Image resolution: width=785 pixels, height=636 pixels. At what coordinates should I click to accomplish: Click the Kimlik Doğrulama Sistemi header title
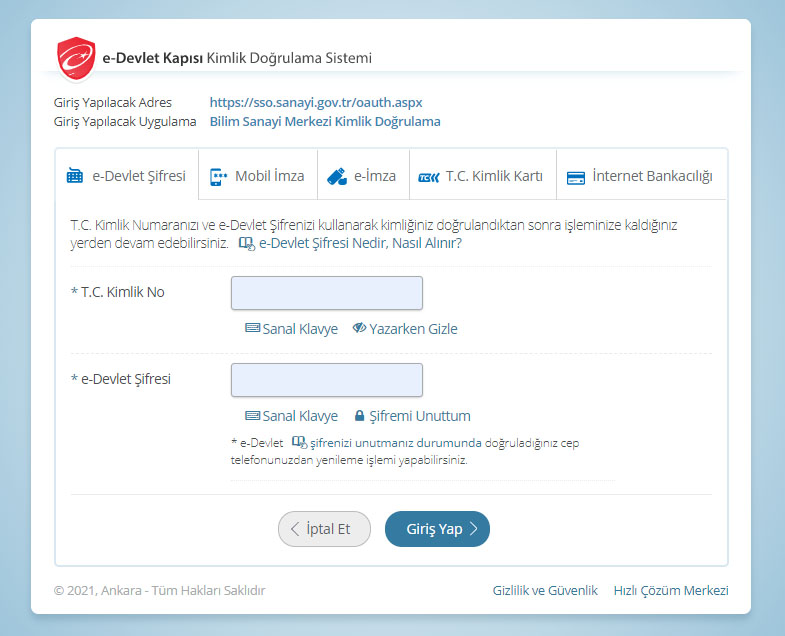coord(289,58)
